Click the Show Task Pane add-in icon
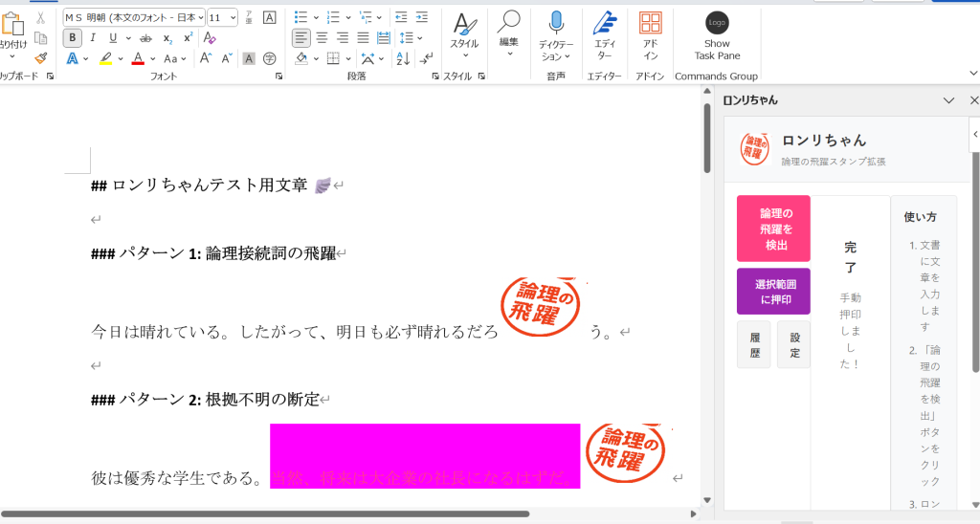Viewport: 980px width, 524px height. pos(717,23)
